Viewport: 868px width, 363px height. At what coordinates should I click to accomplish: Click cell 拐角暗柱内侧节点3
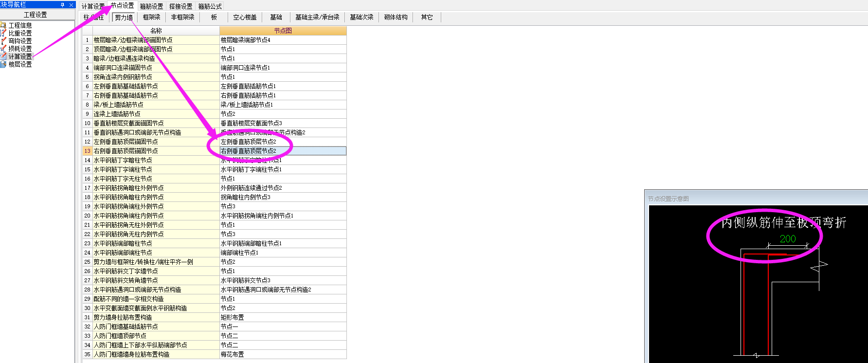pyautogui.click(x=283, y=197)
